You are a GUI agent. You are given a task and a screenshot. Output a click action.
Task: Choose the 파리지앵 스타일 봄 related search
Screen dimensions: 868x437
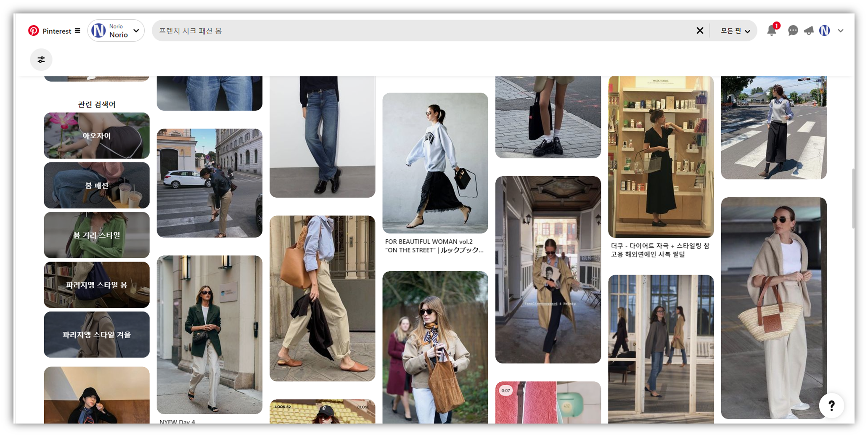[97, 285]
